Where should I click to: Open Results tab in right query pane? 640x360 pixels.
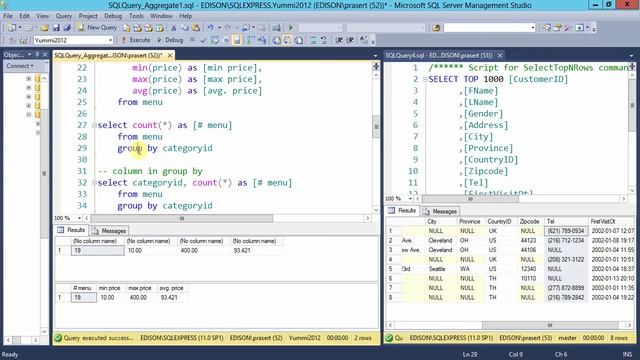tap(402, 211)
